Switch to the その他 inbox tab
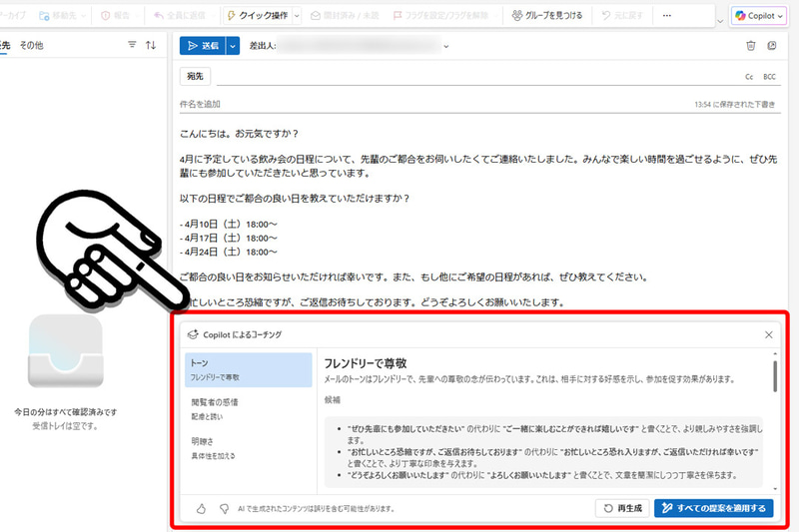 (x=32, y=45)
